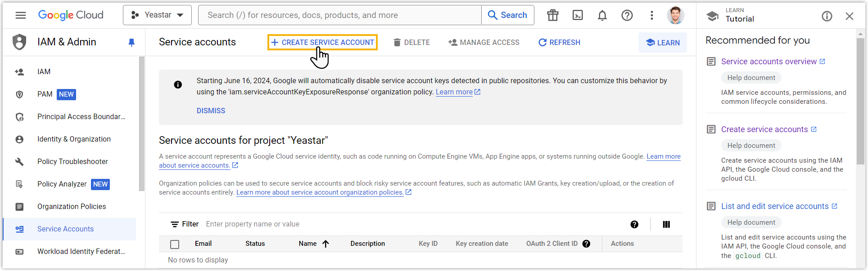The image size is (868, 271).
Task: Open the main navigation hamburger menu
Action: point(21,15)
